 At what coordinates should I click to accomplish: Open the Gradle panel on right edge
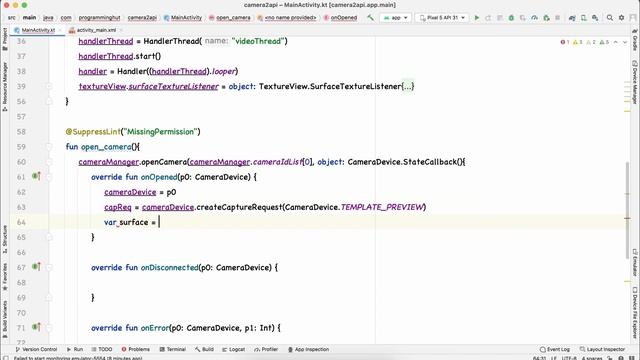[635, 40]
